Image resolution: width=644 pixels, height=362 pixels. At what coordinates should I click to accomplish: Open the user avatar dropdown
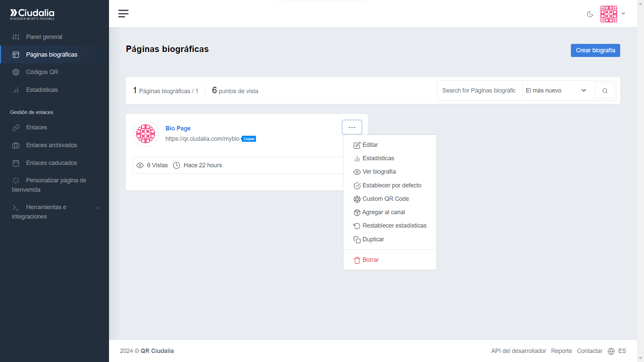click(x=612, y=14)
